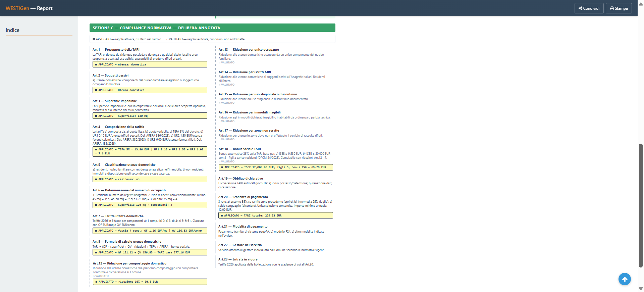The height and width of the screenshot is (292, 644).
Task: Select heading Art.3 — Superficie imponibile
Action: tap(115, 101)
